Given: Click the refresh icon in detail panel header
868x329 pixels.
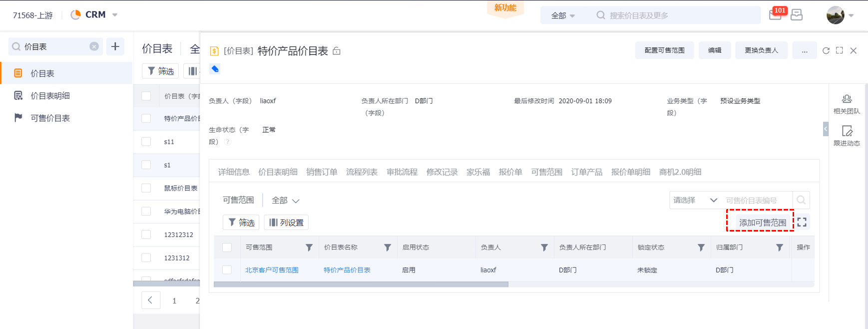Looking at the screenshot, I should [826, 50].
